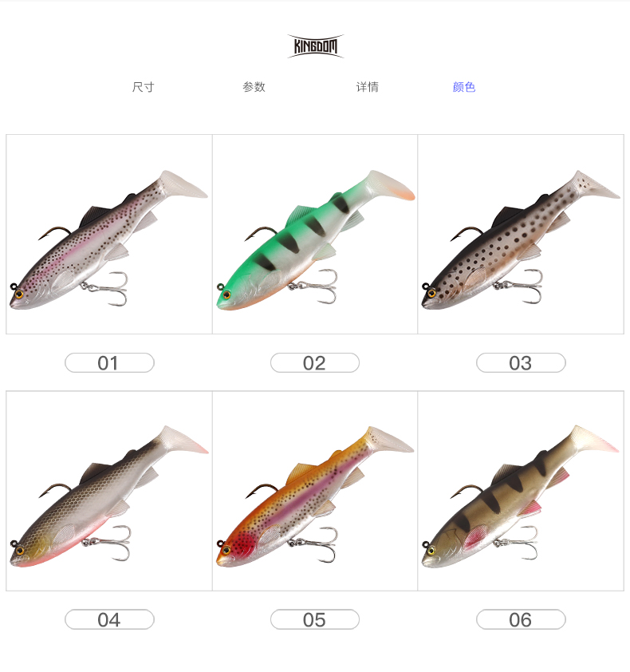Select the orange red-gill lure image 05
The image size is (630, 672).
[315, 491]
